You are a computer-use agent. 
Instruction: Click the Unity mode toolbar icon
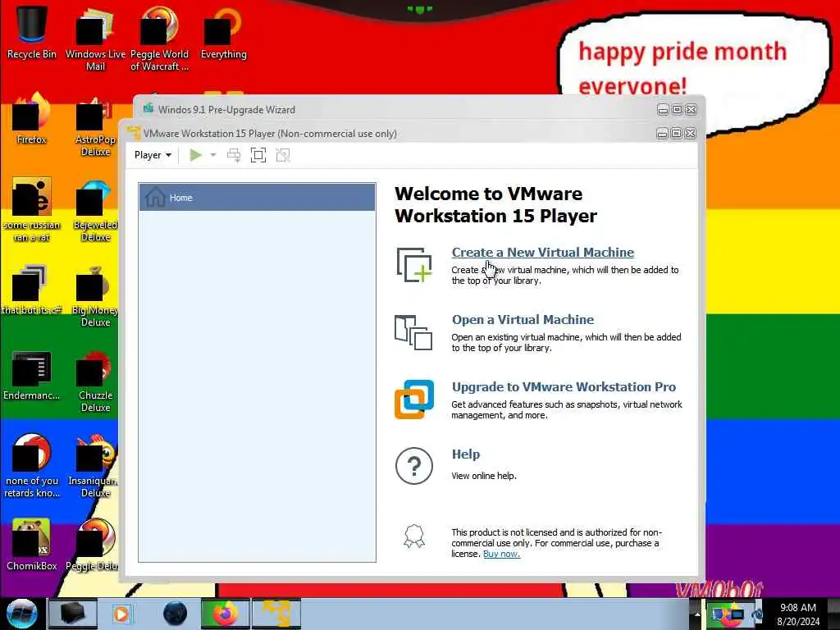283,155
